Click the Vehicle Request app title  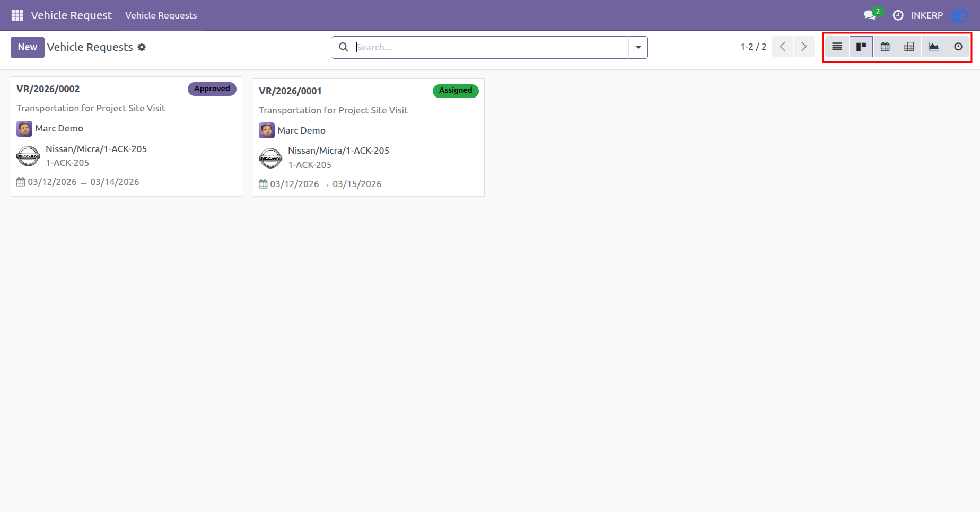point(71,15)
